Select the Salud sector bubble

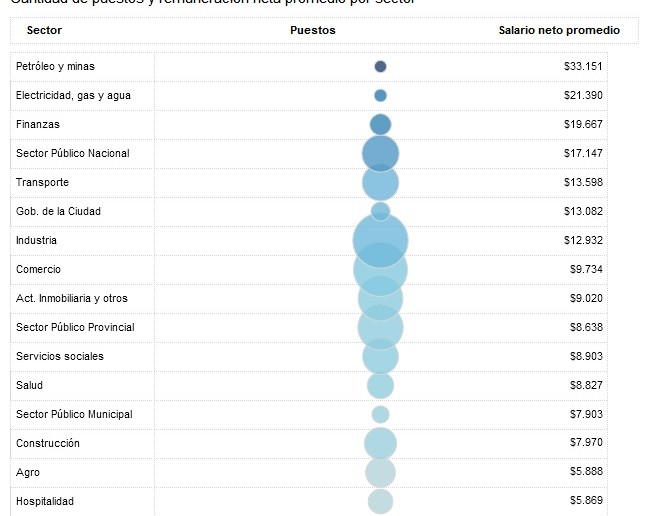(x=380, y=385)
